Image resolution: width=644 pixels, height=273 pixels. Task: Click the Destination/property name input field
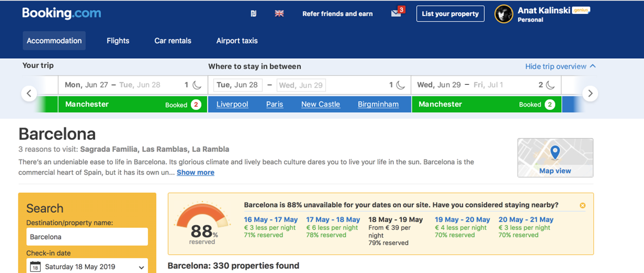pos(87,237)
